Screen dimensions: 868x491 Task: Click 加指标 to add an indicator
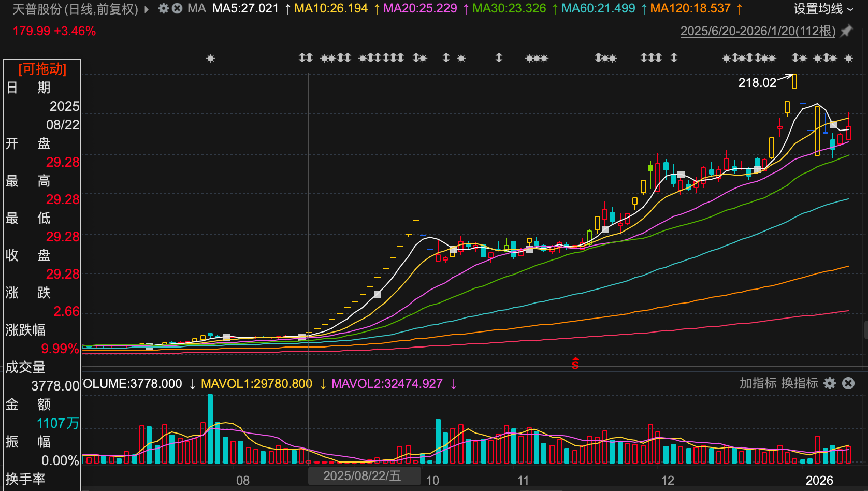(x=758, y=383)
